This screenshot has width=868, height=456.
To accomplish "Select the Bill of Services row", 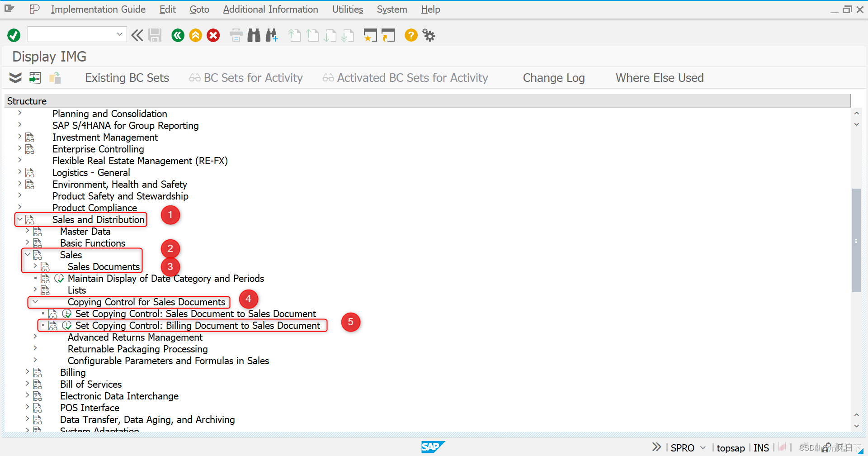I will point(91,384).
